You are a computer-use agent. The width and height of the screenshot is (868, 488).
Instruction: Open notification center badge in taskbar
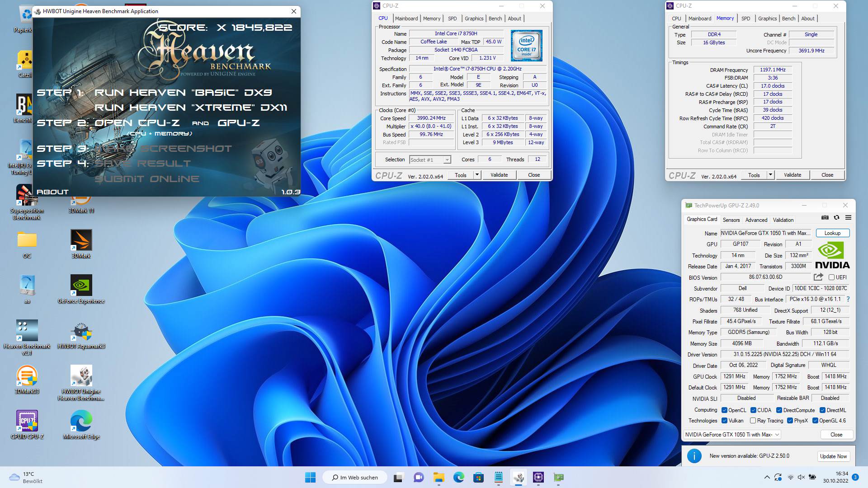pyautogui.click(x=855, y=477)
